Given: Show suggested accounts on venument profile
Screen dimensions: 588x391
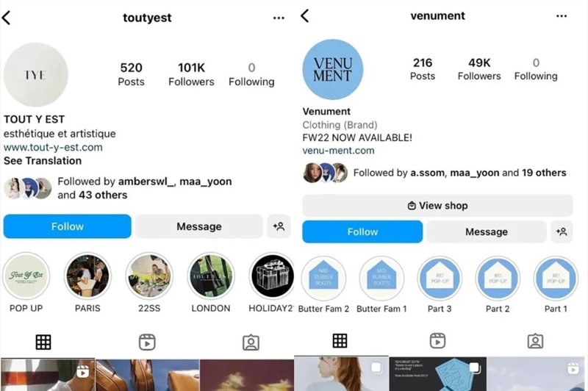Looking at the screenshot, I should 562,232.
